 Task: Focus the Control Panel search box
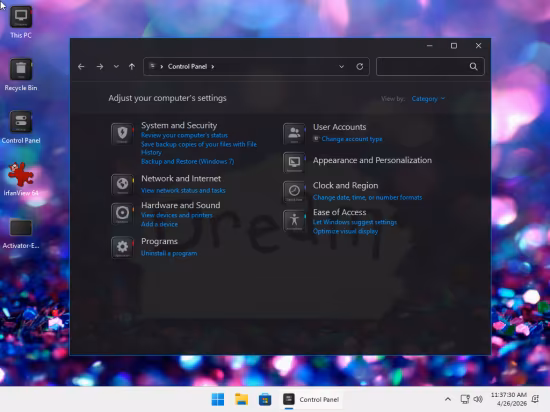(x=430, y=67)
